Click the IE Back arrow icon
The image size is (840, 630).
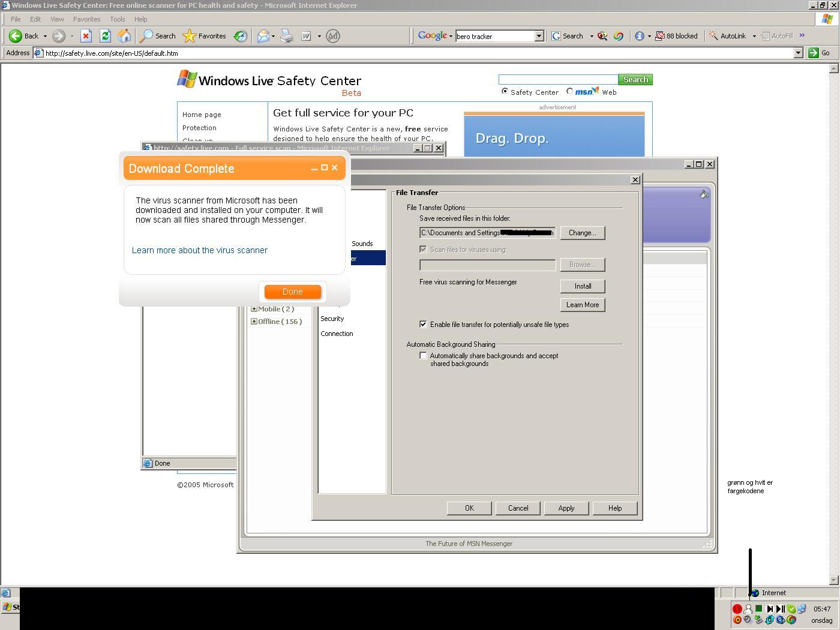click(x=16, y=36)
